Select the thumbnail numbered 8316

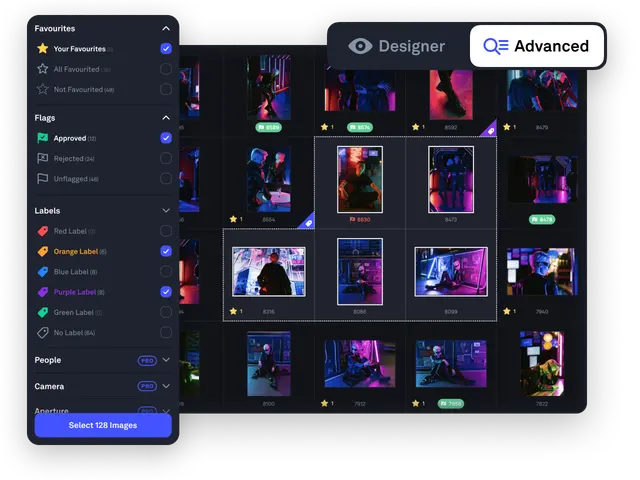pos(269,271)
